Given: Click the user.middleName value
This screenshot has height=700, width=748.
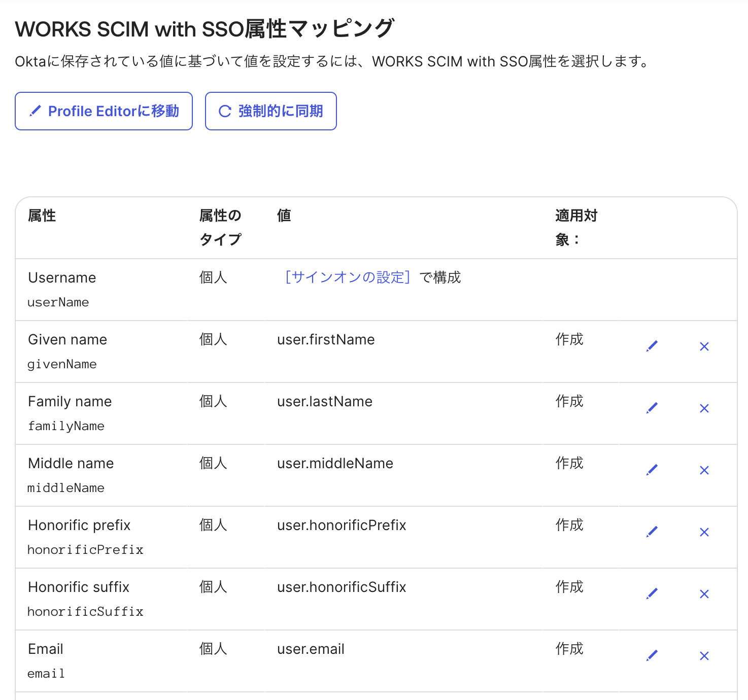Looking at the screenshot, I should pyautogui.click(x=335, y=463).
